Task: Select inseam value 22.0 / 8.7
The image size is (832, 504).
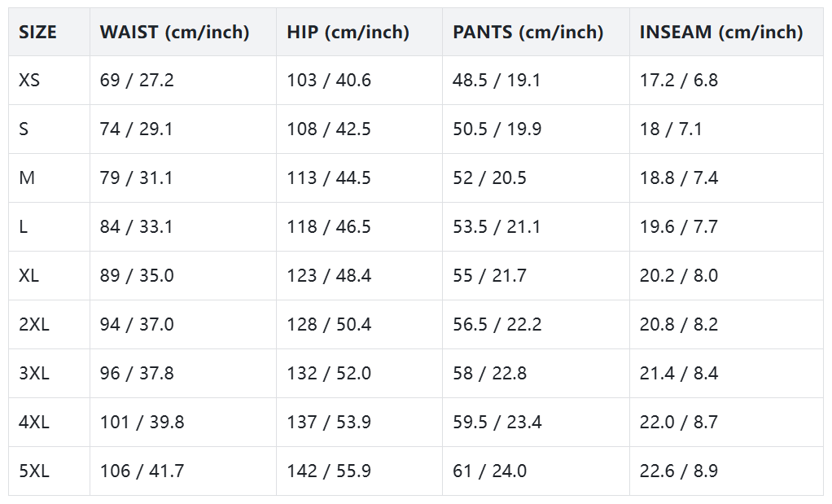Action: pos(679,423)
